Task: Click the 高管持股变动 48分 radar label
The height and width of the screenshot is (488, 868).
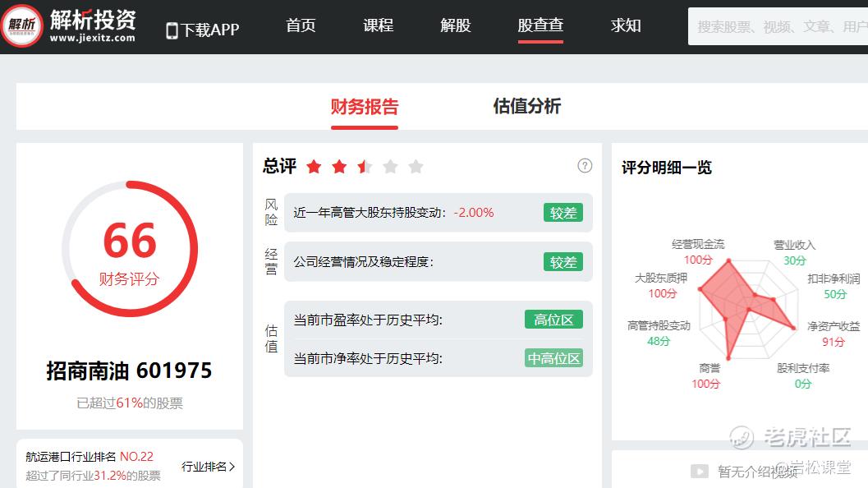Action: (x=659, y=334)
